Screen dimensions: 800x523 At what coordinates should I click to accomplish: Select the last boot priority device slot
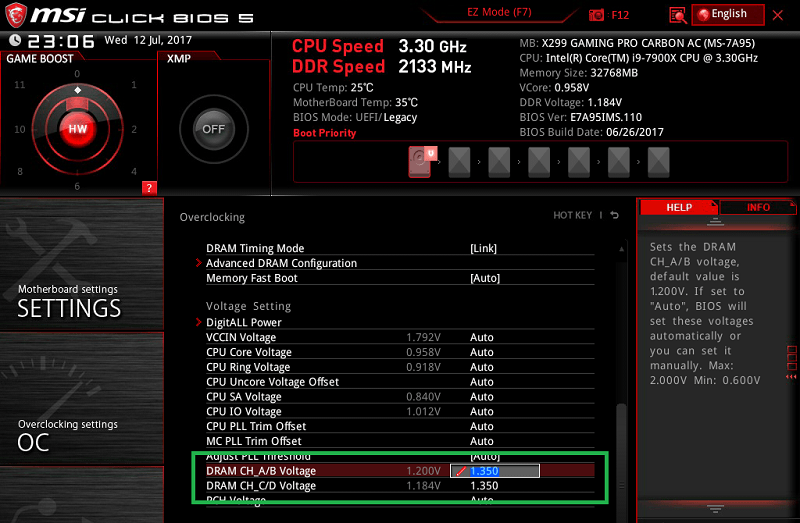pyautogui.click(x=658, y=162)
